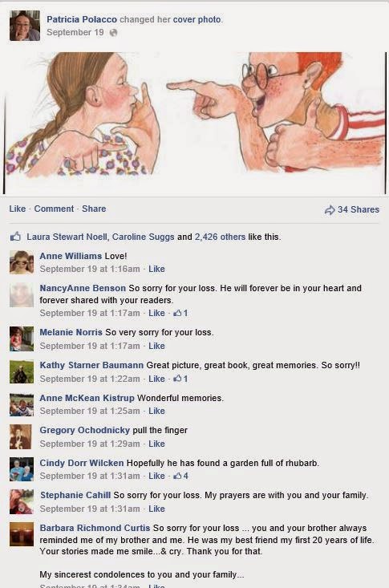The image size is (389, 588).
Task: Open Caroline Suggs' profile link
Action: 144,237
